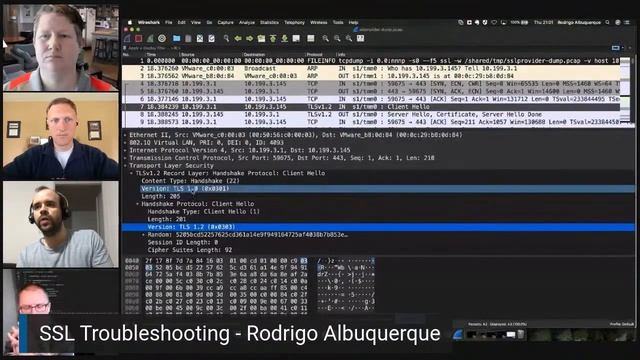
Task: Open the Help menu
Action: click(x=353, y=22)
